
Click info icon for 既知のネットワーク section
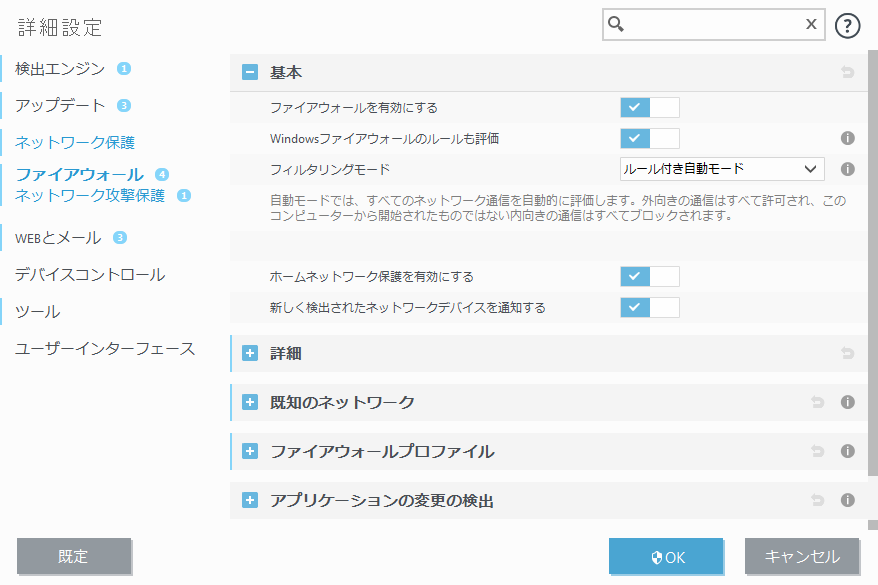pos(847,403)
